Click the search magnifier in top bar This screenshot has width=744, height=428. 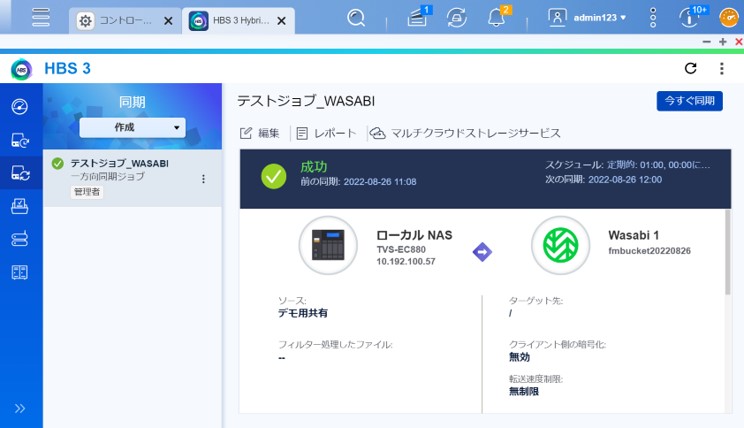click(x=356, y=17)
